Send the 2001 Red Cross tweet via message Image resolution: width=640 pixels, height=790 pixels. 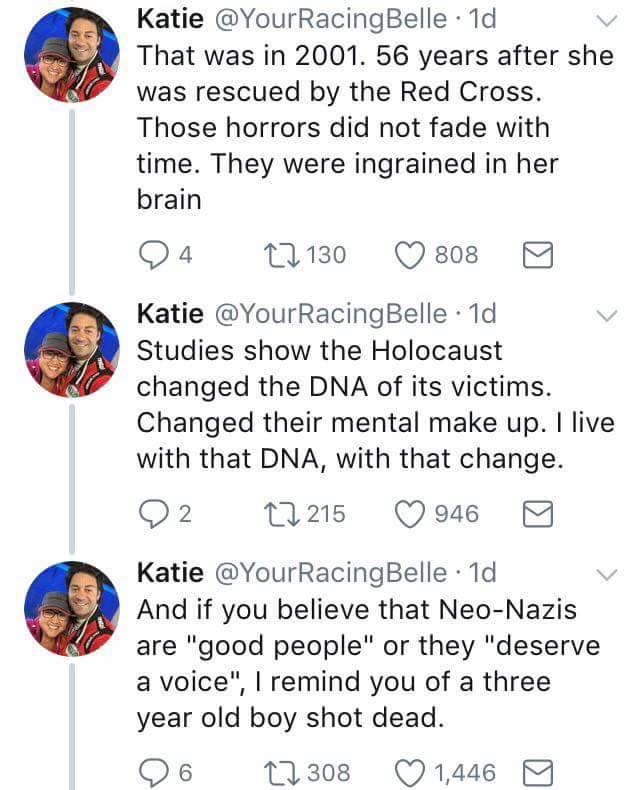(537, 255)
